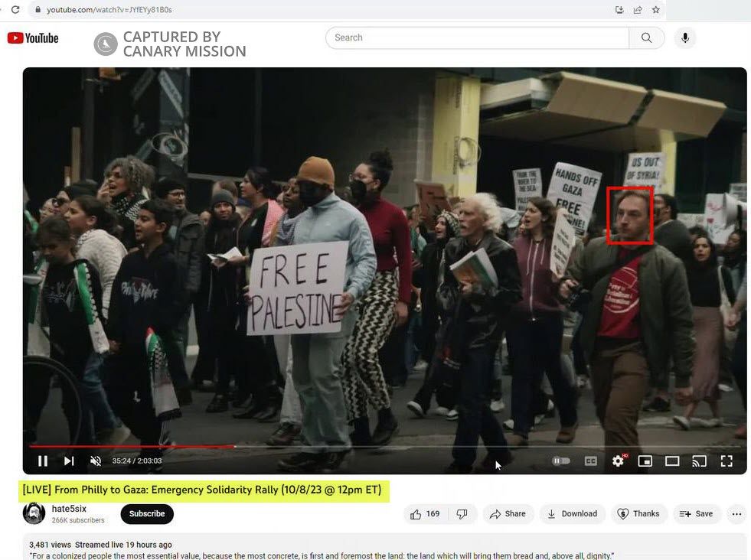Cast the video to a TV
The height and width of the screenshot is (560, 751).
(x=698, y=461)
